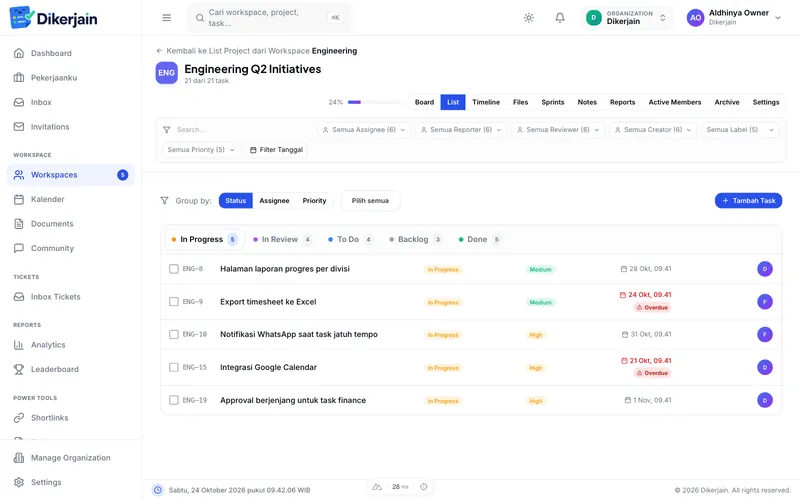Open the Archive tab
Image resolution: width=800 pixels, height=500 pixels.
727,102
